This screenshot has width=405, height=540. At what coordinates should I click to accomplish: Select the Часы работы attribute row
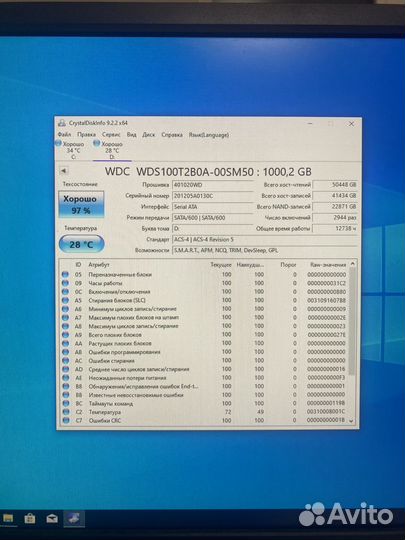[x=204, y=283]
